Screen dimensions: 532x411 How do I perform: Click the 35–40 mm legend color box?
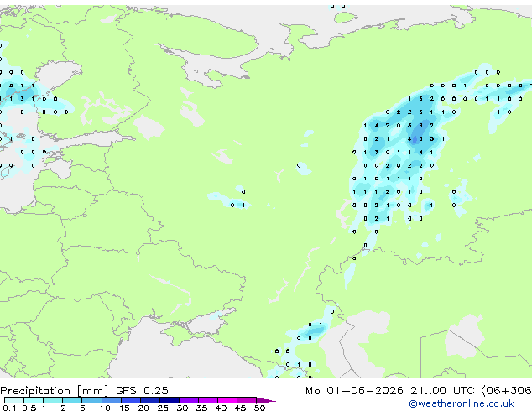pos(208,400)
